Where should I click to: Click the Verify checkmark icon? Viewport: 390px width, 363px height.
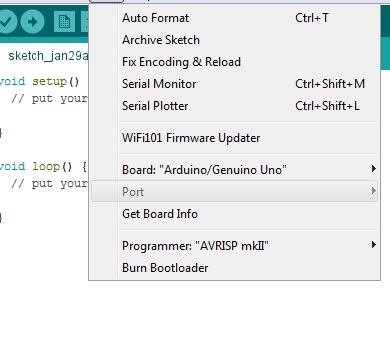tap(6, 22)
